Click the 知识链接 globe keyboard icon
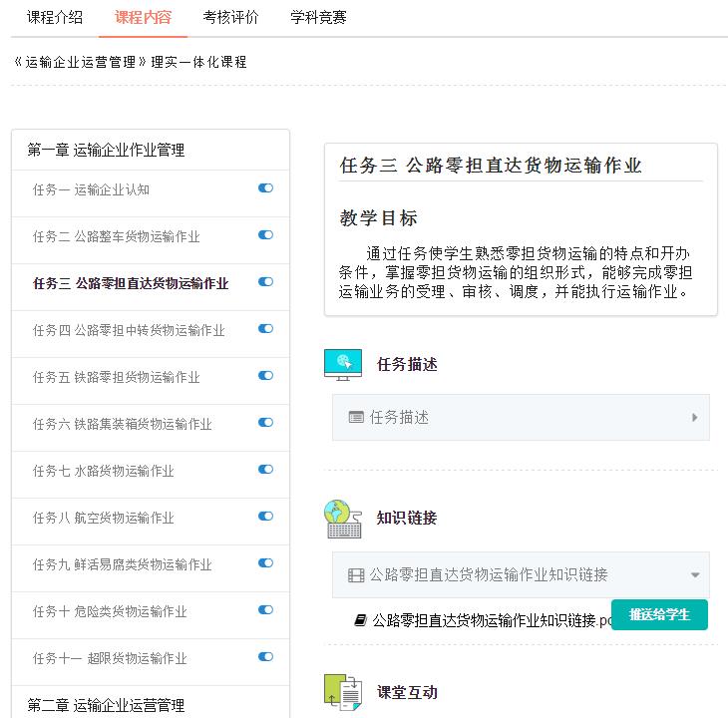 tap(342, 519)
